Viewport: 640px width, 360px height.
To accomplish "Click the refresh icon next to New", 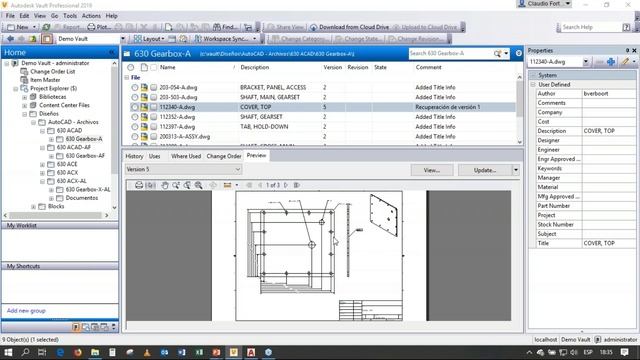I will tap(46, 27).
